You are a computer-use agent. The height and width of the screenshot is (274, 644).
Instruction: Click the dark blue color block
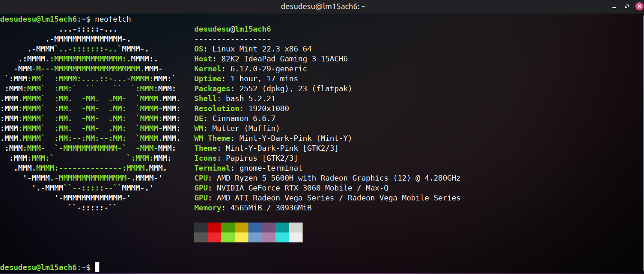pyautogui.click(x=255, y=228)
